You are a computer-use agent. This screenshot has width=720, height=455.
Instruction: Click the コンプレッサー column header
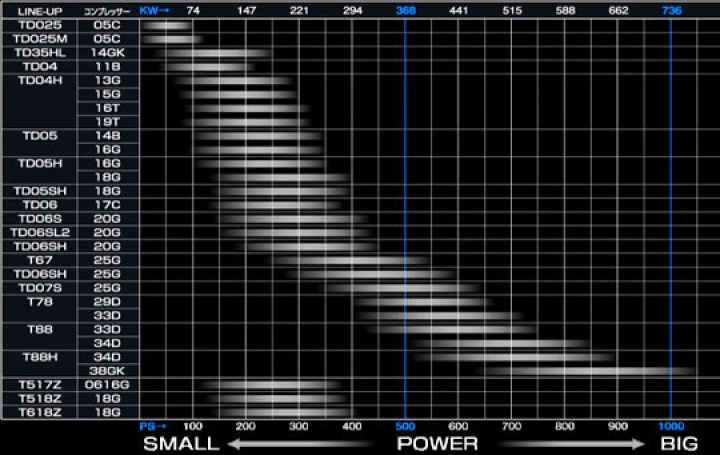(107, 10)
